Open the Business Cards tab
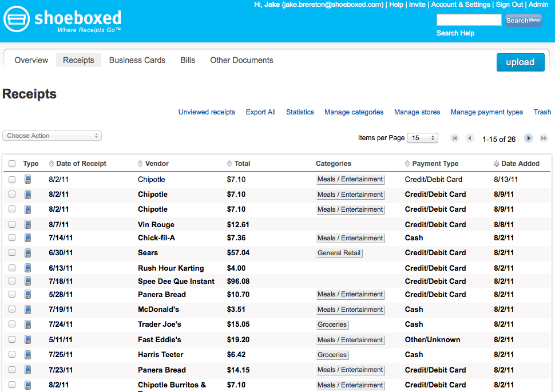This screenshot has width=555, height=392. pyautogui.click(x=137, y=60)
